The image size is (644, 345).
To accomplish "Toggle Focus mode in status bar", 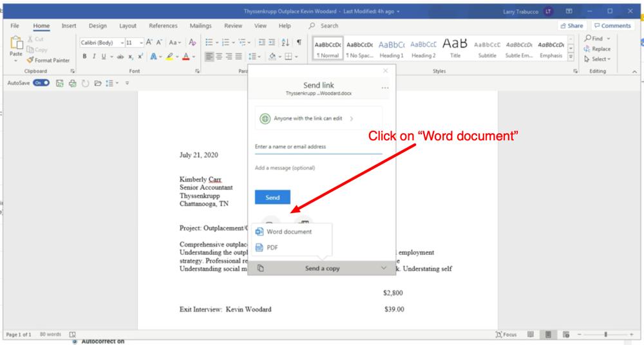I will coord(506,334).
